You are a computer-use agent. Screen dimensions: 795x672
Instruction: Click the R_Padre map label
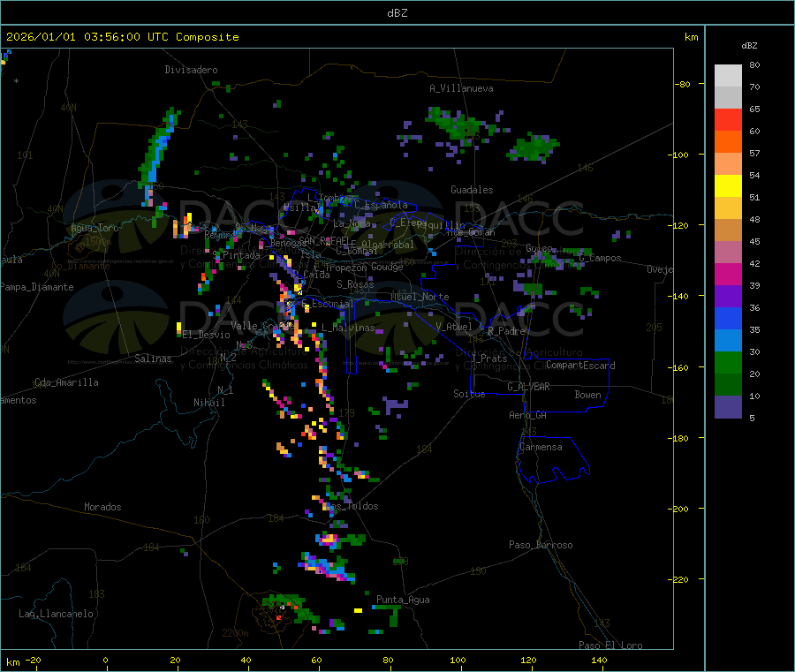(506, 331)
